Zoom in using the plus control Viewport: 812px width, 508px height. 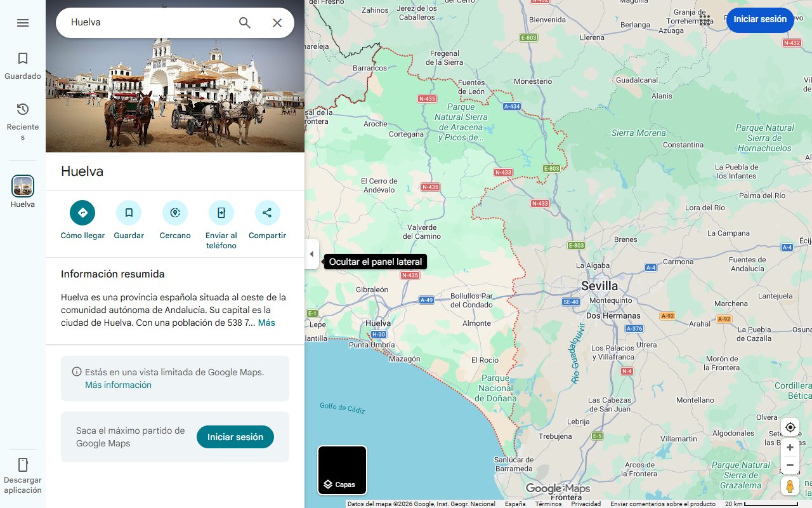pyautogui.click(x=790, y=447)
